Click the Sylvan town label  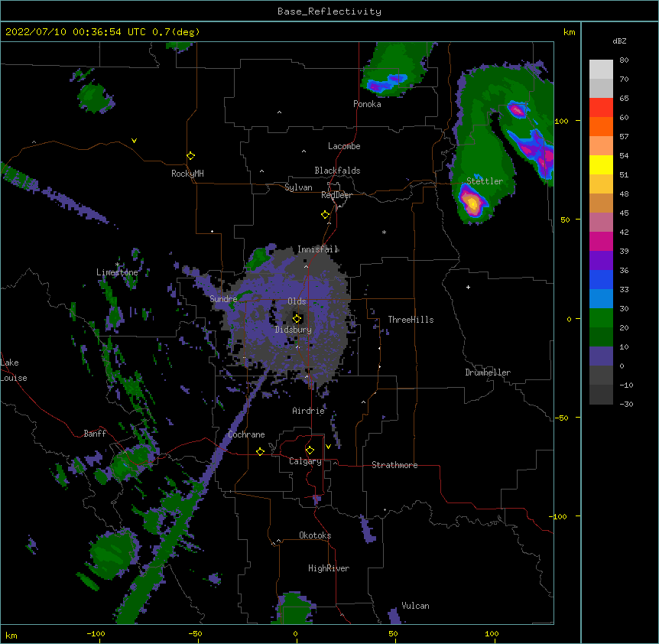298,187
